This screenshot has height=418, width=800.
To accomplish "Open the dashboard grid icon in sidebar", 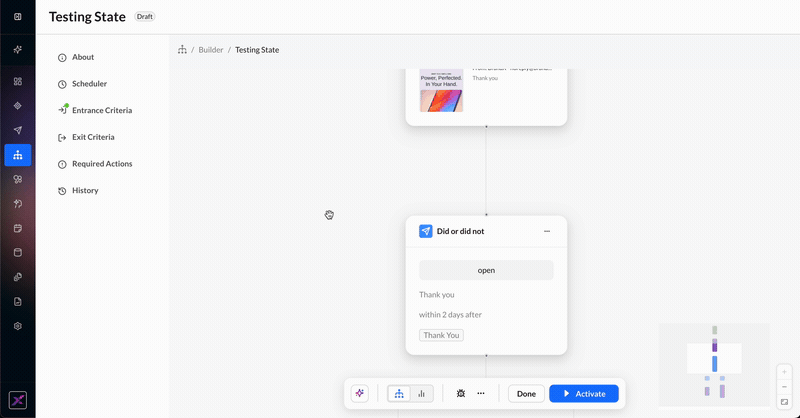I will tap(18, 81).
